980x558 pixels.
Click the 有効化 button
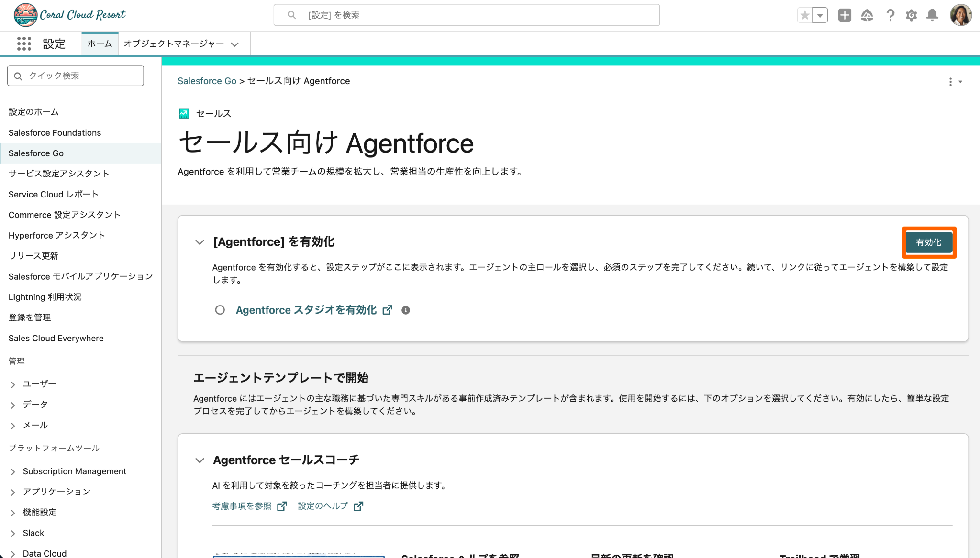[928, 242]
